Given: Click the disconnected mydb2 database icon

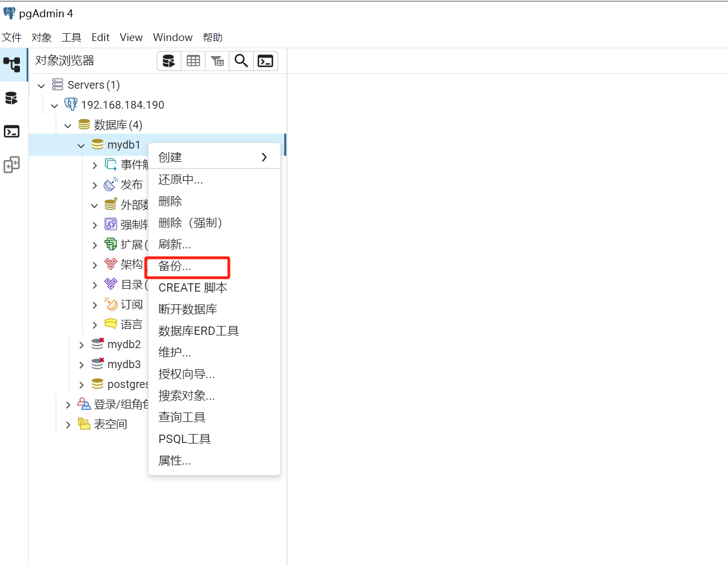Looking at the screenshot, I should [x=98, y=344].
